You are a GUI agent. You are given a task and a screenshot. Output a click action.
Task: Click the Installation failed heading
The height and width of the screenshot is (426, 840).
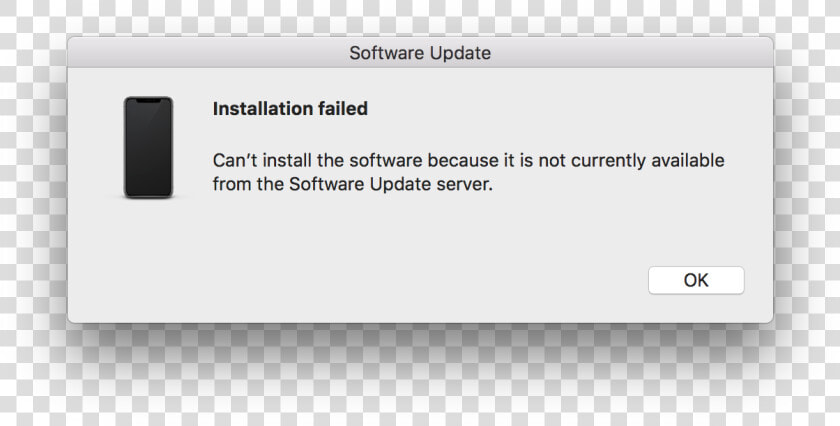[x=290, y=109]
